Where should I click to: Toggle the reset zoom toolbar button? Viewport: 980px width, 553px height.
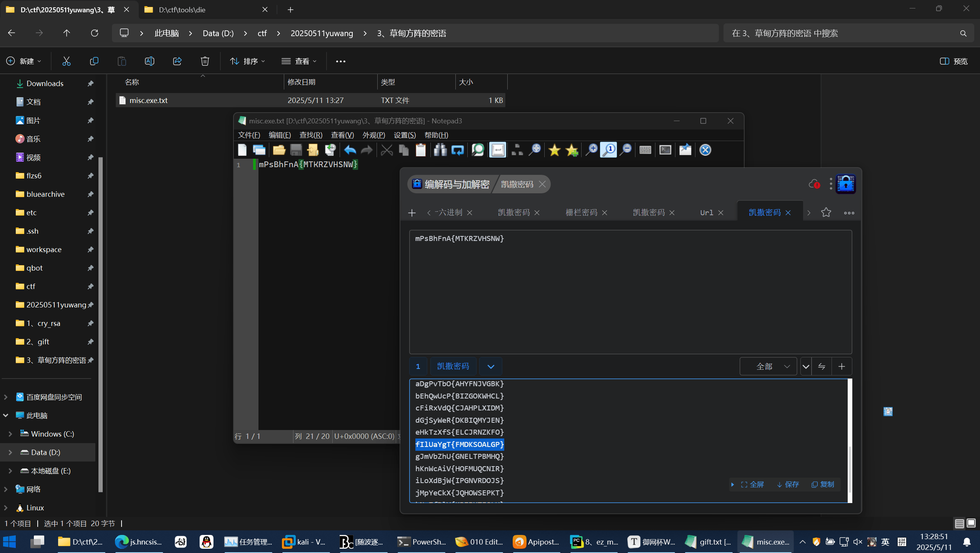[608, 150]
